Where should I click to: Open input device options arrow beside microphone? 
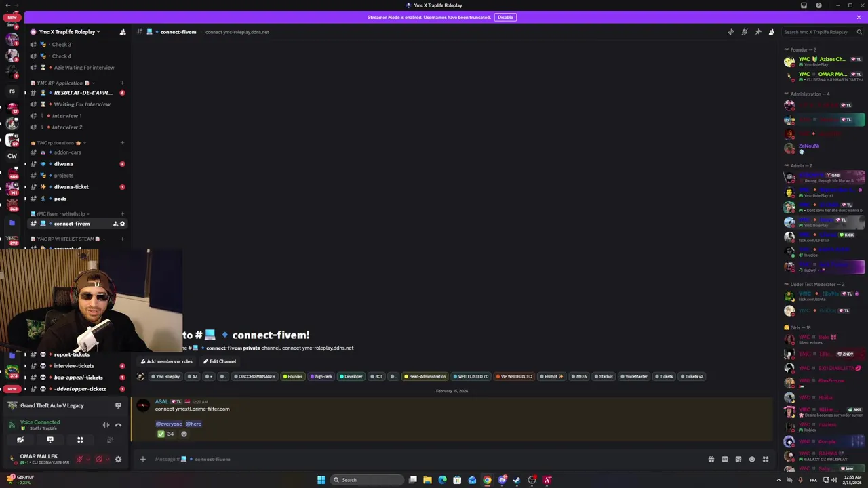click(88, 459)
